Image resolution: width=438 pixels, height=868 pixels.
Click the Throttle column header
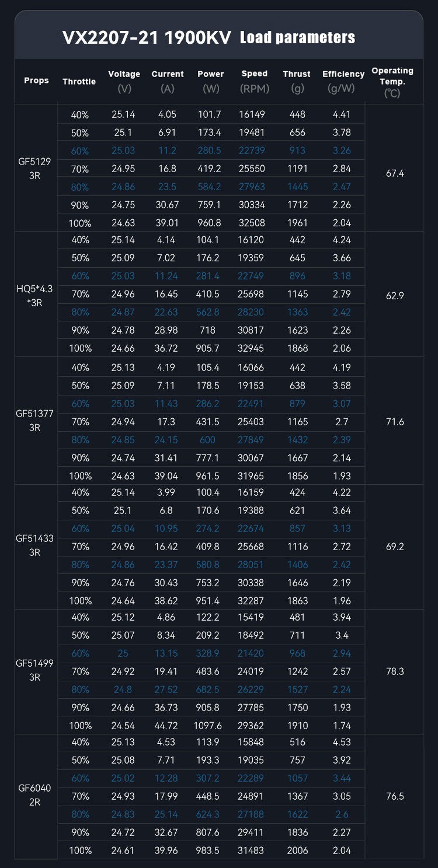[x=79, y=82]
